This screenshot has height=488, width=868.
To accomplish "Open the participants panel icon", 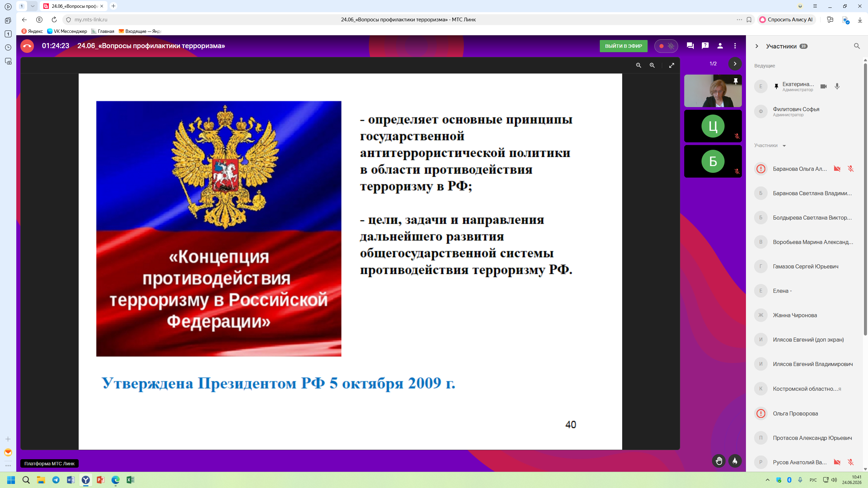I will (720, 46).
